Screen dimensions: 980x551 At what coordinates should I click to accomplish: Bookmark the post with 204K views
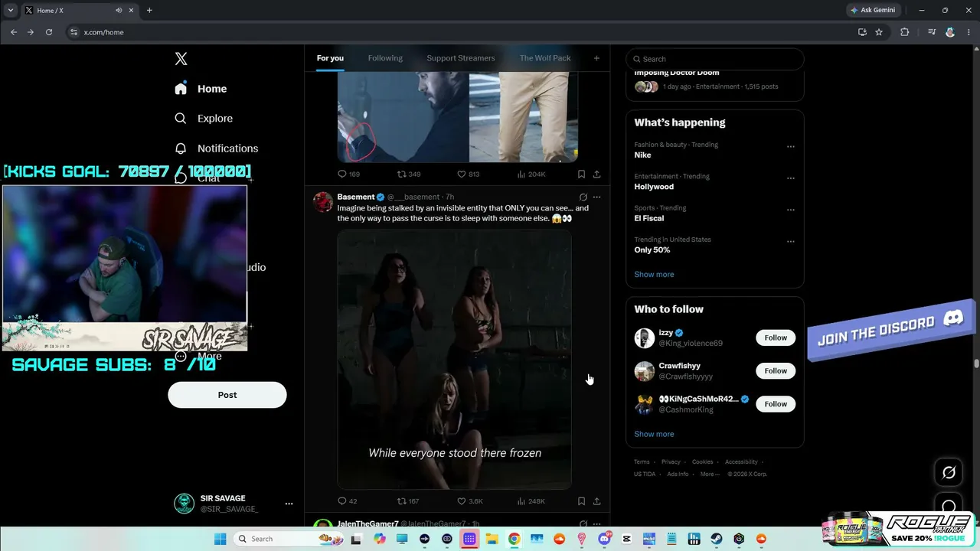(x=581, y=174)
